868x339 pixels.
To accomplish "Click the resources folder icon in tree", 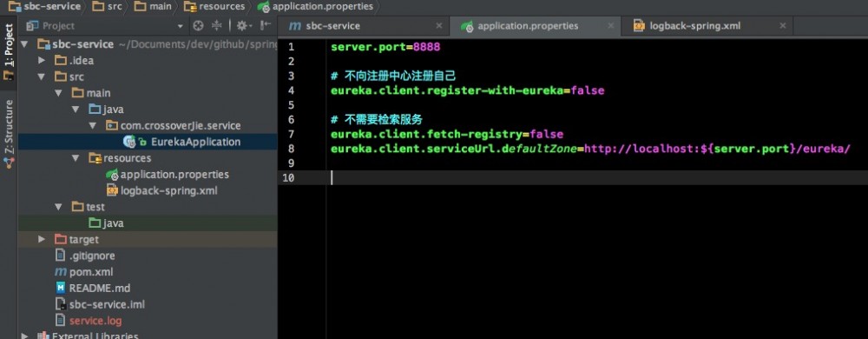I will (95, 158).
